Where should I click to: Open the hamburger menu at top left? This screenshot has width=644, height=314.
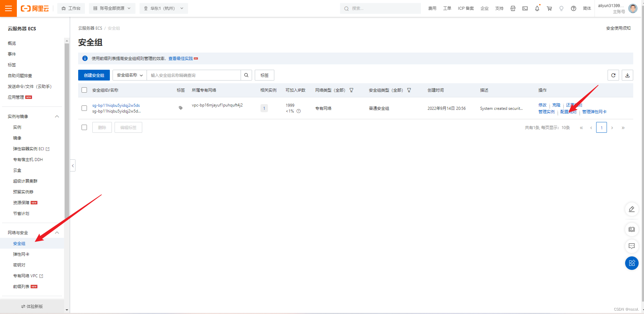[x=8, y=8]
